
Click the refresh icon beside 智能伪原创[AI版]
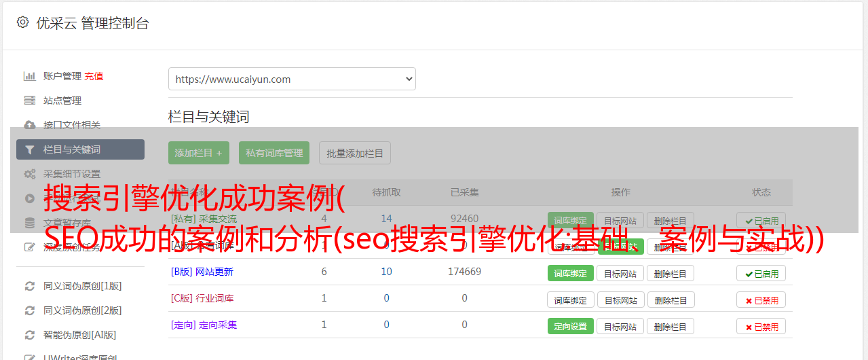tap(29, 335)
